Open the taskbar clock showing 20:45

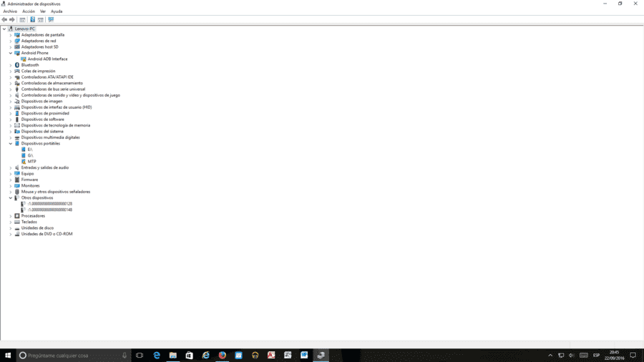click(614, 356)
